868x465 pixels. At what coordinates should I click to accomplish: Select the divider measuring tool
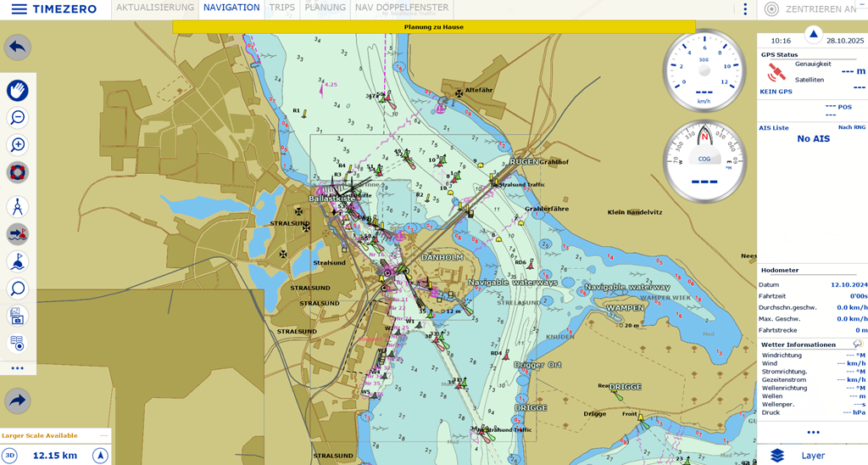(18, 207)
